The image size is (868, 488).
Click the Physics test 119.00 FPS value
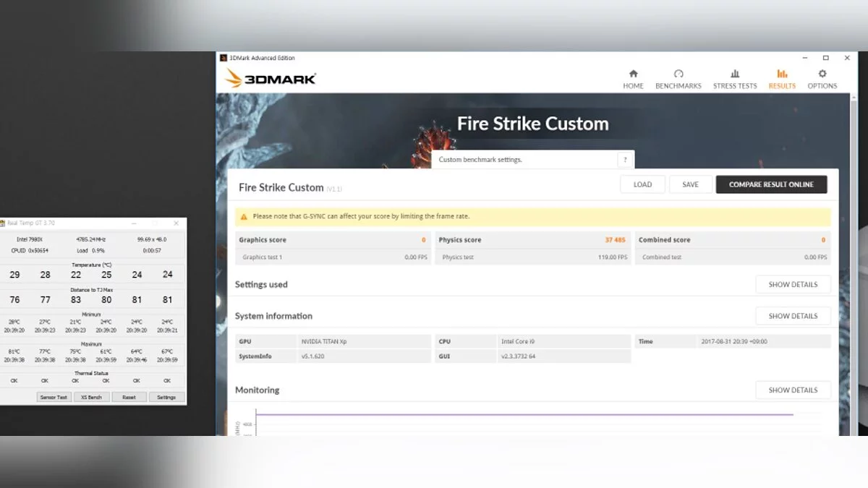click(x=612, y=257)
